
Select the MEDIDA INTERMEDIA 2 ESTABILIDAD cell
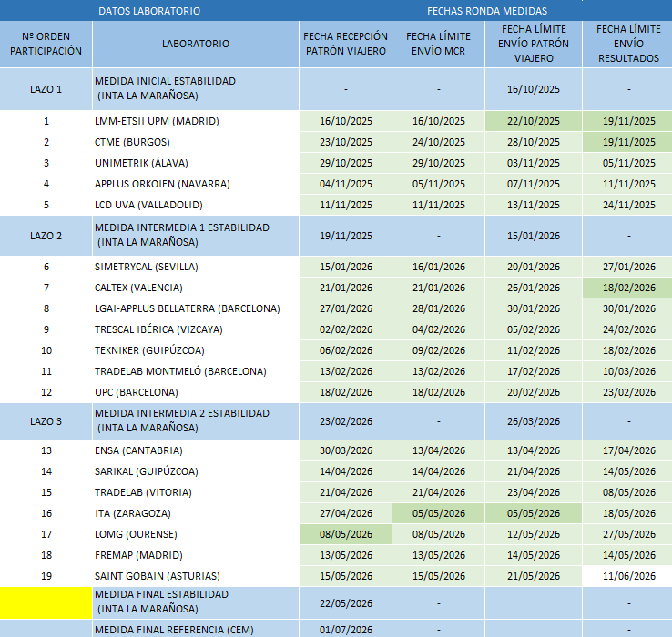coord(196,421)
